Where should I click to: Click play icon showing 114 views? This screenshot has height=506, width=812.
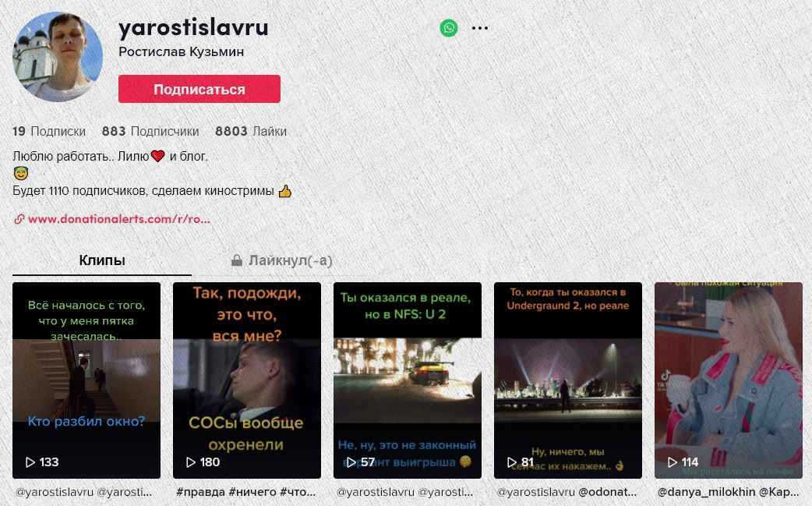[673, 462]
